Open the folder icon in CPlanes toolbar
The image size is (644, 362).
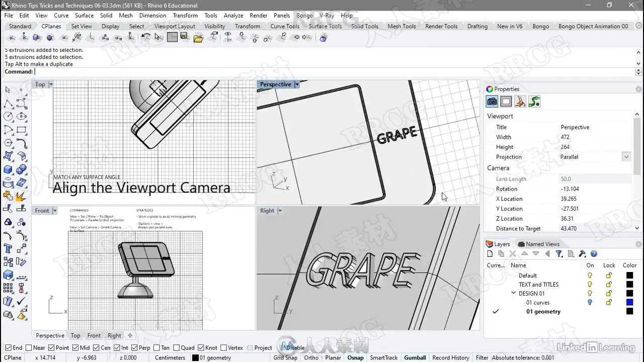(198, 38)
